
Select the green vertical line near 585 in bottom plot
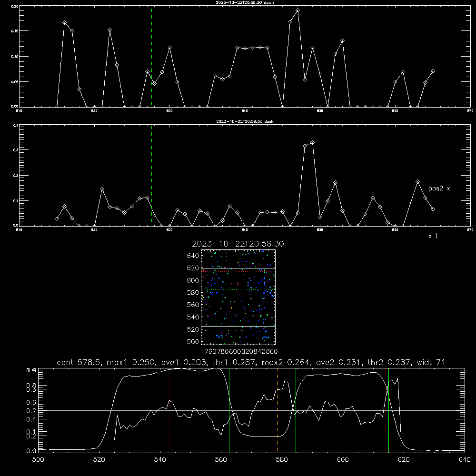(x=296, y=410)
